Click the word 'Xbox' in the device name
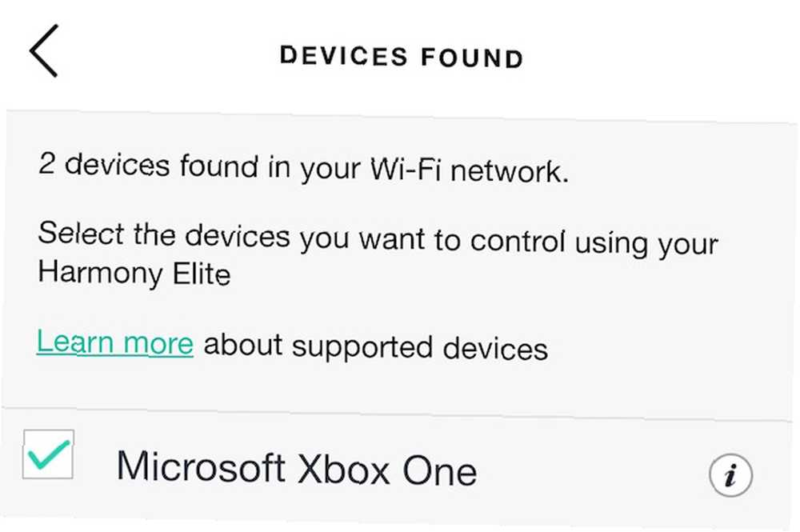 (x=343, y=468)
